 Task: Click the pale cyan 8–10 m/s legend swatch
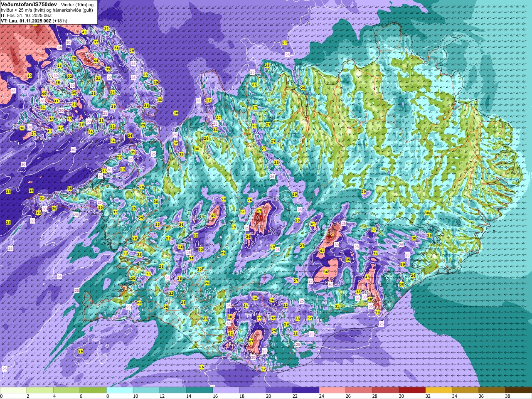[x=120, y=390]
